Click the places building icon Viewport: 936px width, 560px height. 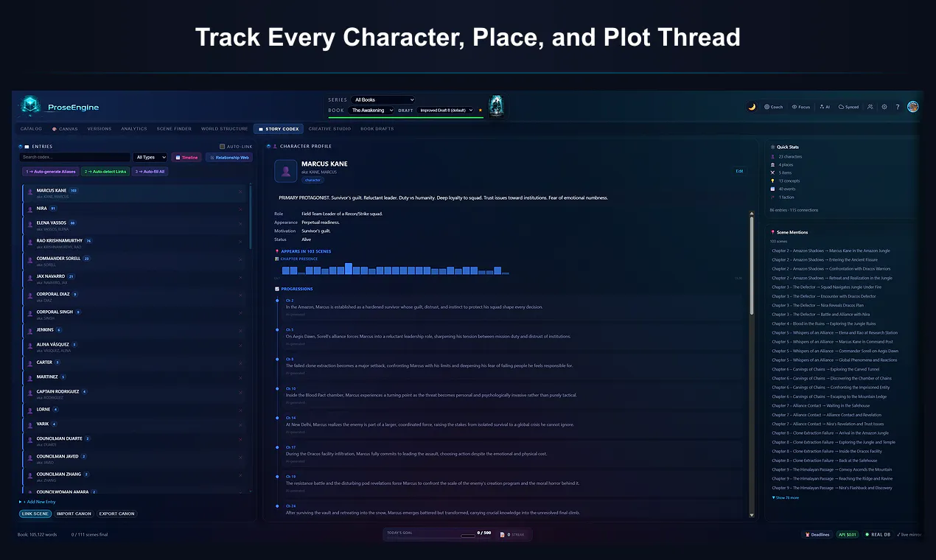point(772,165)
